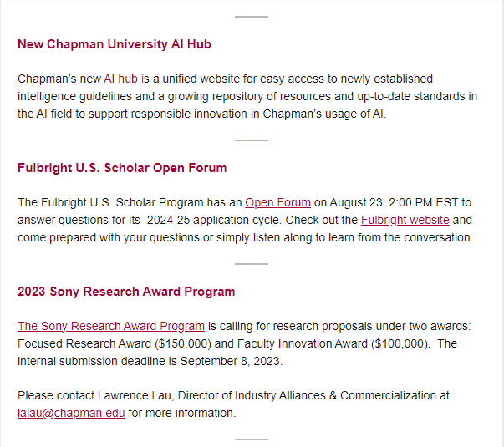Click the name "Lawrence Lau"
Image resolution: width=504 pixels, height=447 pixels.
coord(130,395)
